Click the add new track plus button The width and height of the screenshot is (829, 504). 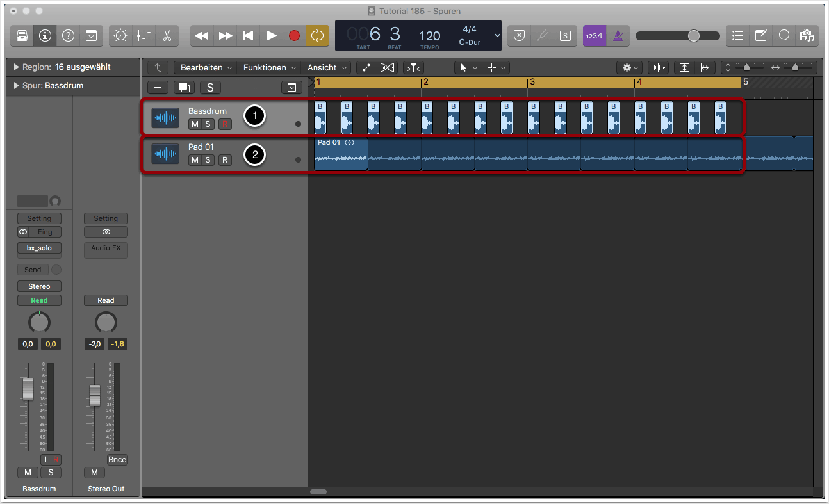click(x=158, y=88)
